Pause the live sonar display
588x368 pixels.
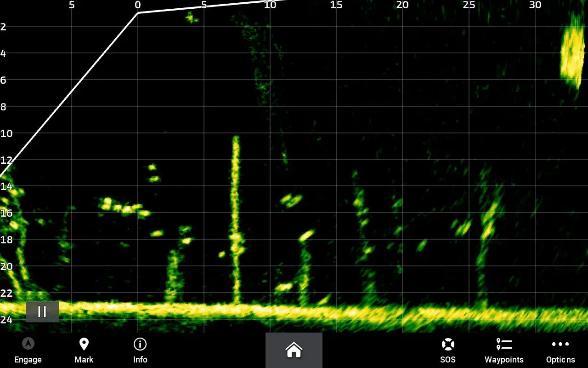[42, 311]
